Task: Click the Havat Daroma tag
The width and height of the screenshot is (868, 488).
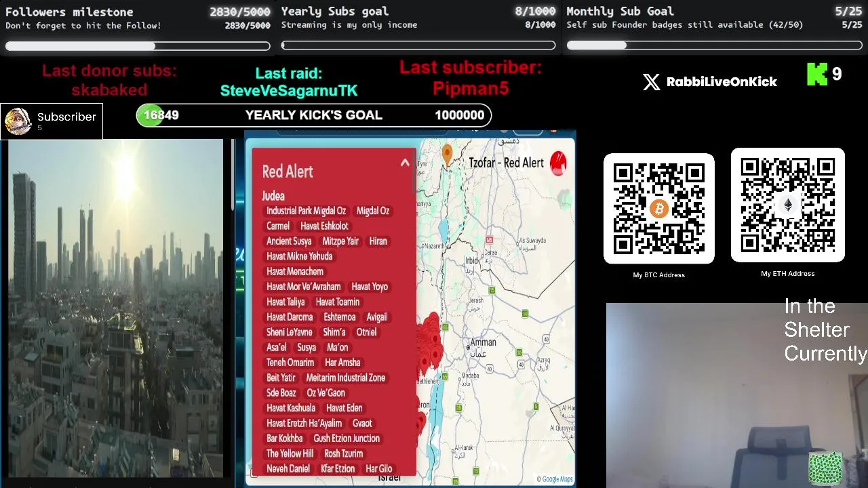Action: pos(290,317)
